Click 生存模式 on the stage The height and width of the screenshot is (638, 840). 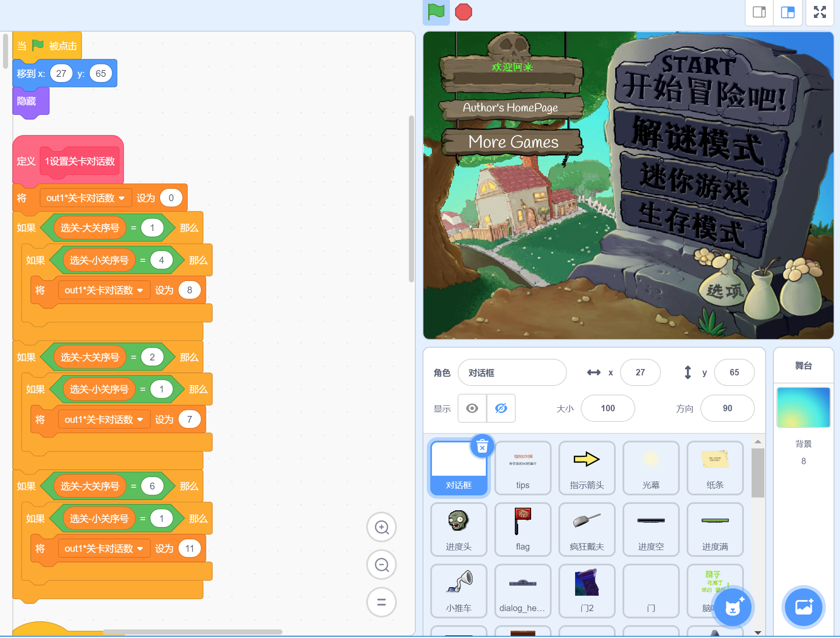click(692, 224)
